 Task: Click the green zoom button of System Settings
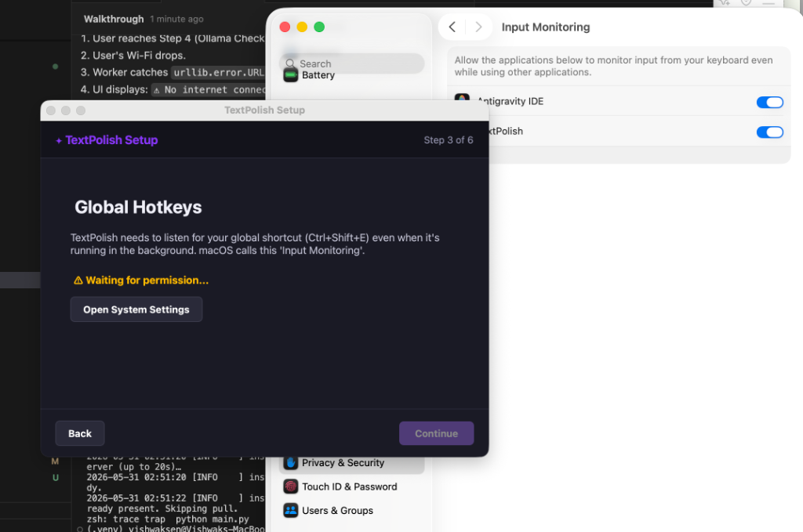coord(319,27)
